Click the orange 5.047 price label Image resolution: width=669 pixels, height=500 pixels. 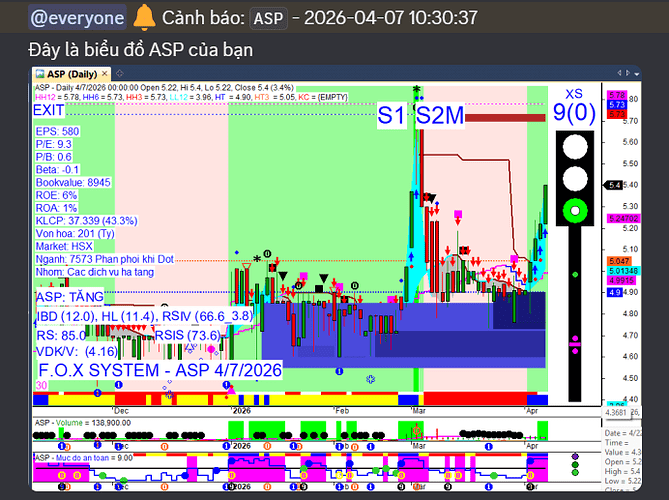click(x=619, y=261)
